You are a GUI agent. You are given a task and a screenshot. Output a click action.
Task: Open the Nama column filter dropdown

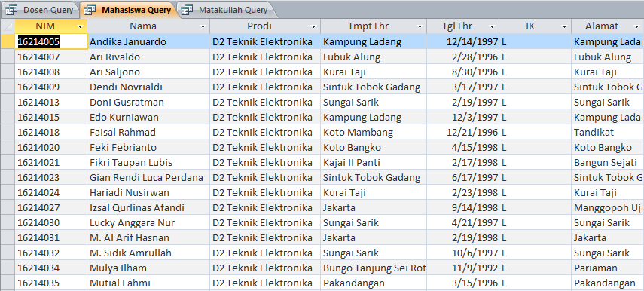coord(203,26)
